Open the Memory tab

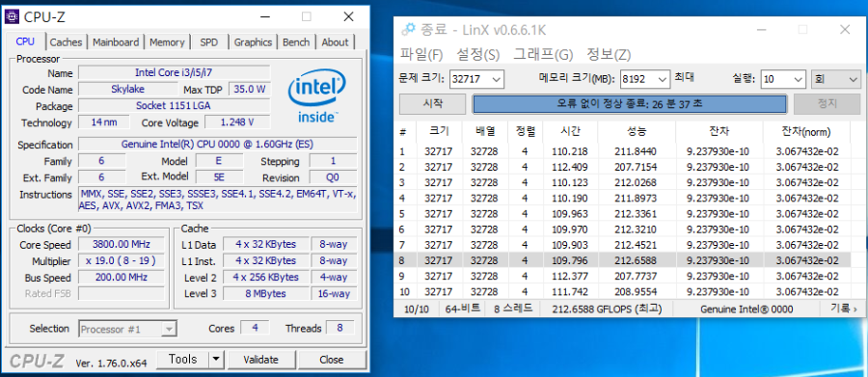[167, 42]
